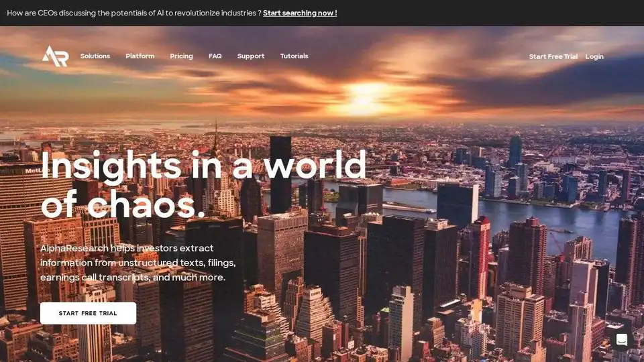Click Start Free Trial in header
Screen dimensions: 644x362
553,56
